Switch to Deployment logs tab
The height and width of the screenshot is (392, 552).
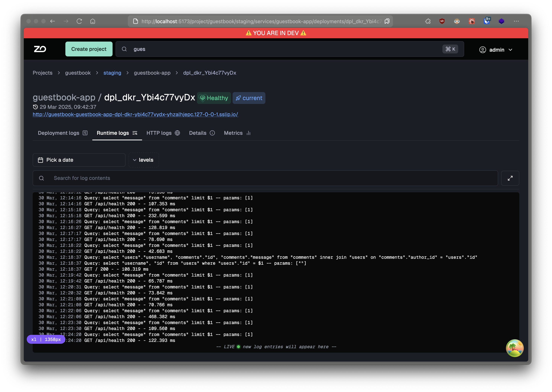[x=63, y=133]
